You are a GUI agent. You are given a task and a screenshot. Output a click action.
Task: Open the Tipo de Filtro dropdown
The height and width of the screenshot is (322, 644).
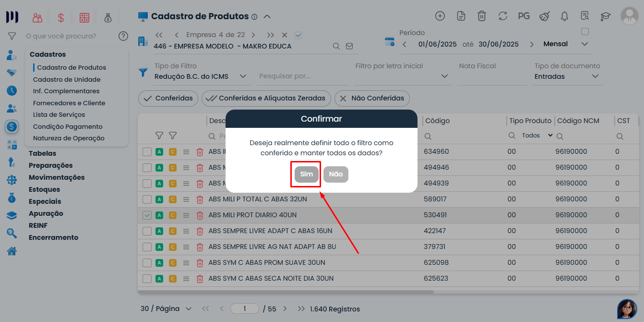(x=243, y=76)
